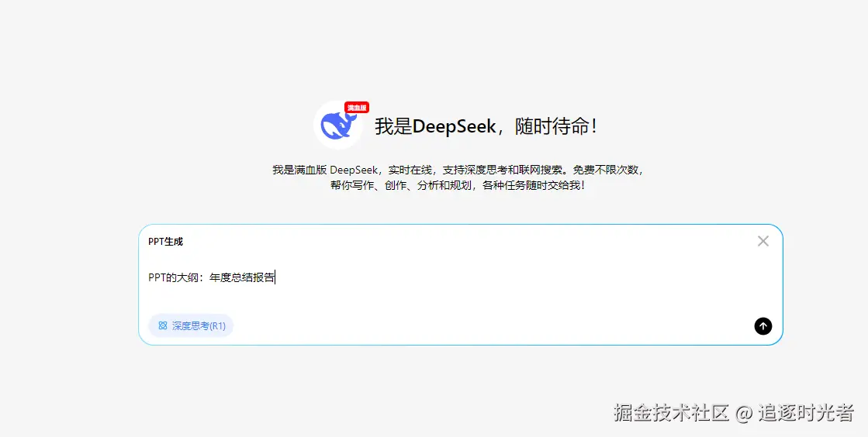Close the PPT生成 mode with the X

click(763, 241)
